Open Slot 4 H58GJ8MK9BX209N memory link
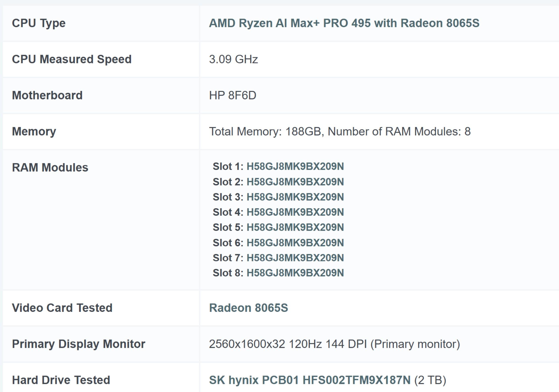Image resolution: width=559 pixels, height=392 pixels. click(x=295, y=212)
